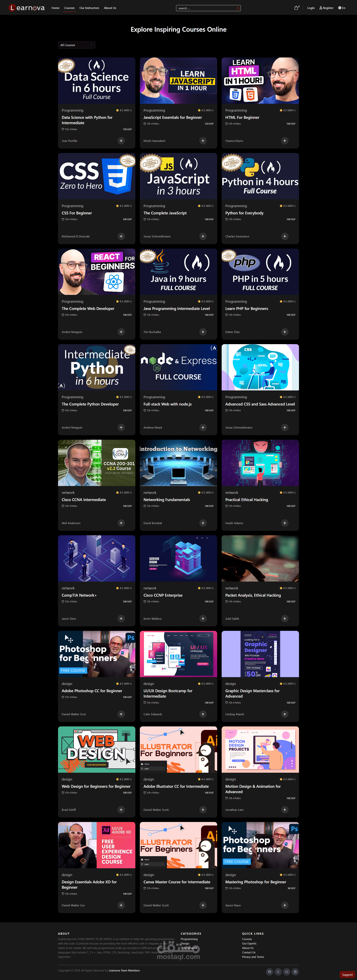Screen dimensions: 357x980
Task: Go to Our Instructors menu item
Action: [x=89, y=8]
